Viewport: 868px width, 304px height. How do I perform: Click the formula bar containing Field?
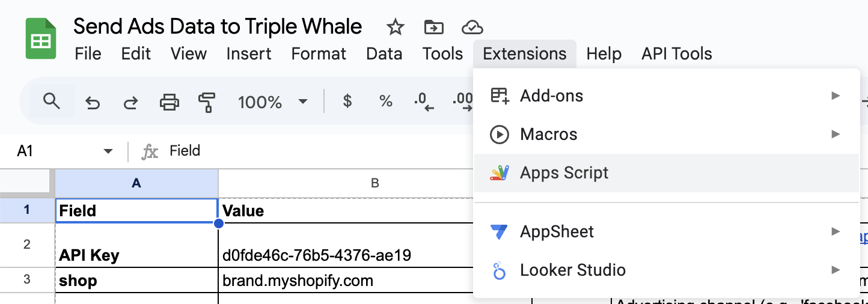pos(185,151)
